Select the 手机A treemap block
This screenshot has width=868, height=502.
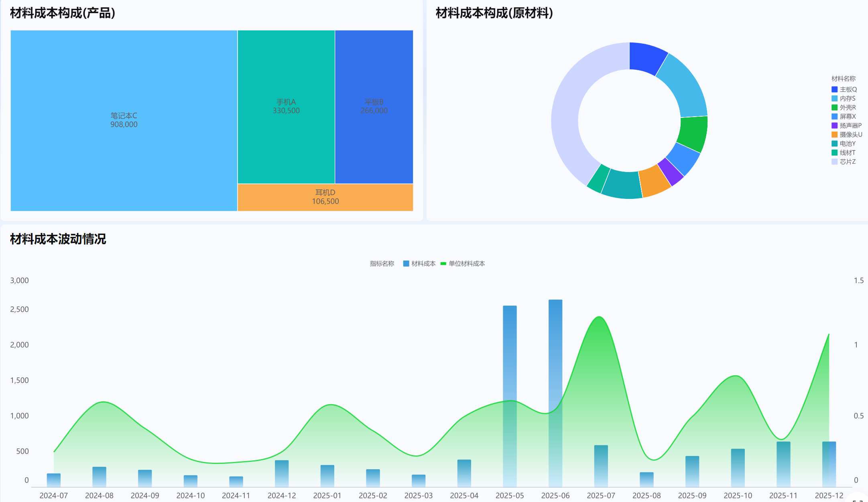point(286,106)
